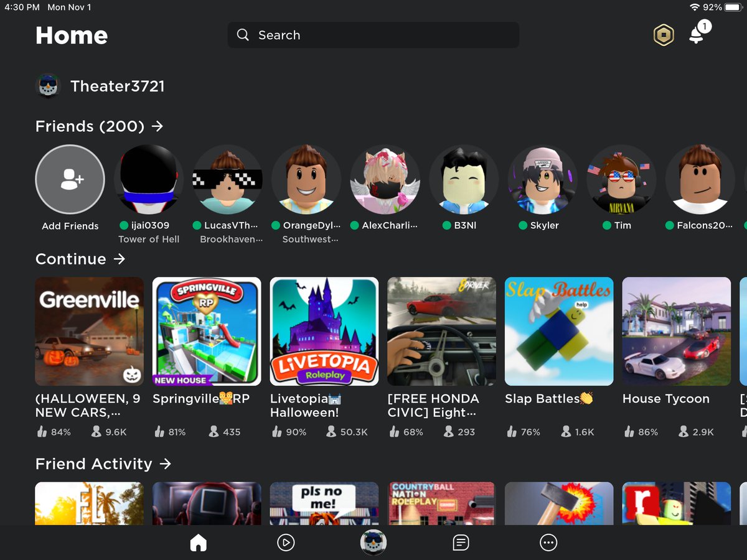
Task: Tap the Wi-Fi status icon
Action: click(x=695, y=7)
